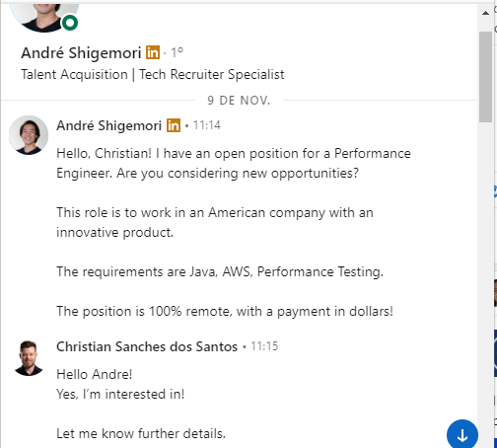Image resolution: width=497 pixels, height=448 pixels.
Task: Click the reply text "Let me know further details"
Action: [x=141, y=433]
